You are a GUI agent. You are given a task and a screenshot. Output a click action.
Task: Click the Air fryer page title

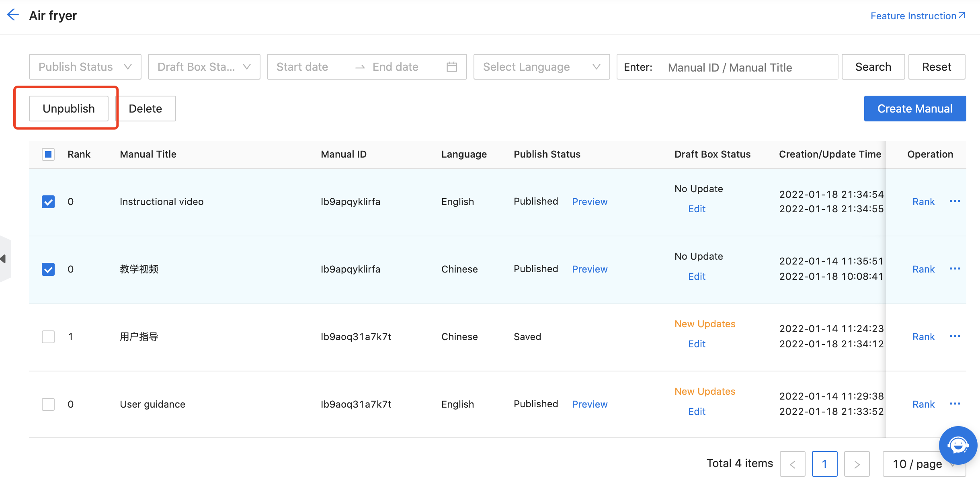pyautogui.click(x=53, y=15)
